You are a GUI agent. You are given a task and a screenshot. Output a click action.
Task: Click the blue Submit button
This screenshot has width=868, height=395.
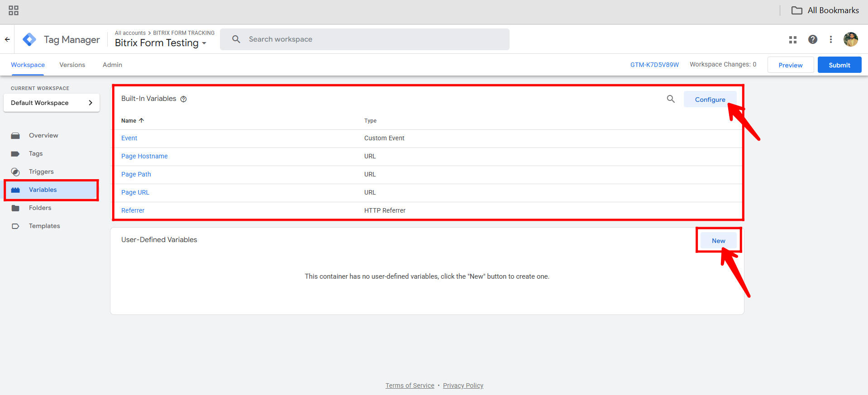(x=839, y=65)
